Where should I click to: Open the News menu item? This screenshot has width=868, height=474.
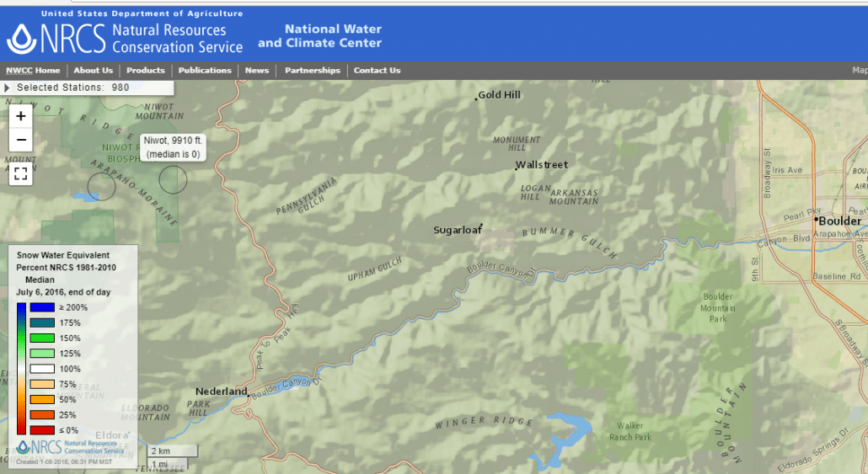[257, 70]
